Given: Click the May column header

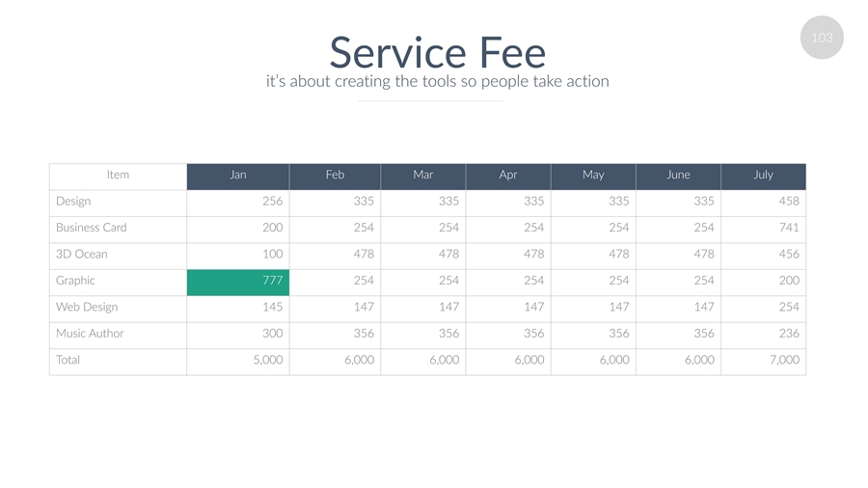Looking at the screenshot, I should [x=593, y=175].
